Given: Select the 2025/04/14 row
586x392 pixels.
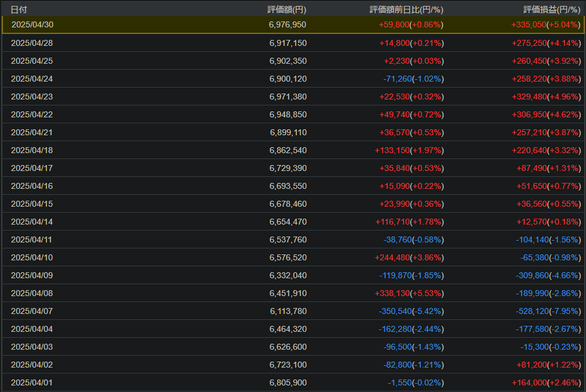Looking at the screenshot, I should pyautogui.click(x=293, y=222).
